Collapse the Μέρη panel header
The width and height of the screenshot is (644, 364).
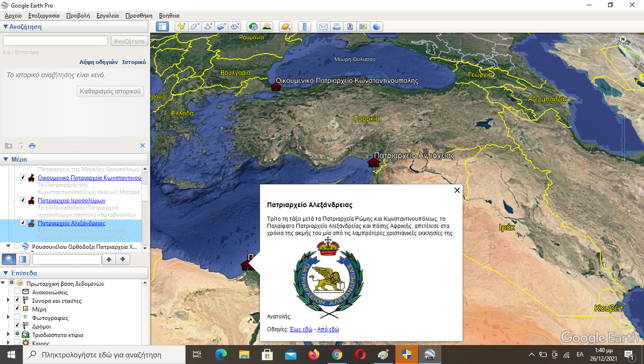(74, 159)
